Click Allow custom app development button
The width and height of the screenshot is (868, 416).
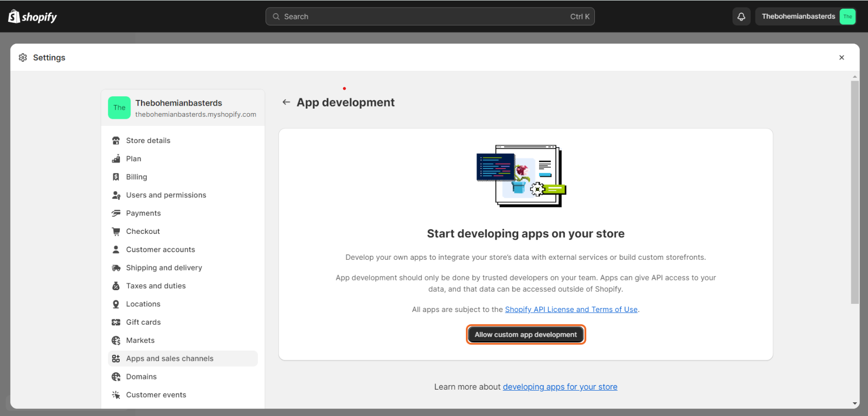(x=526, y=335)
